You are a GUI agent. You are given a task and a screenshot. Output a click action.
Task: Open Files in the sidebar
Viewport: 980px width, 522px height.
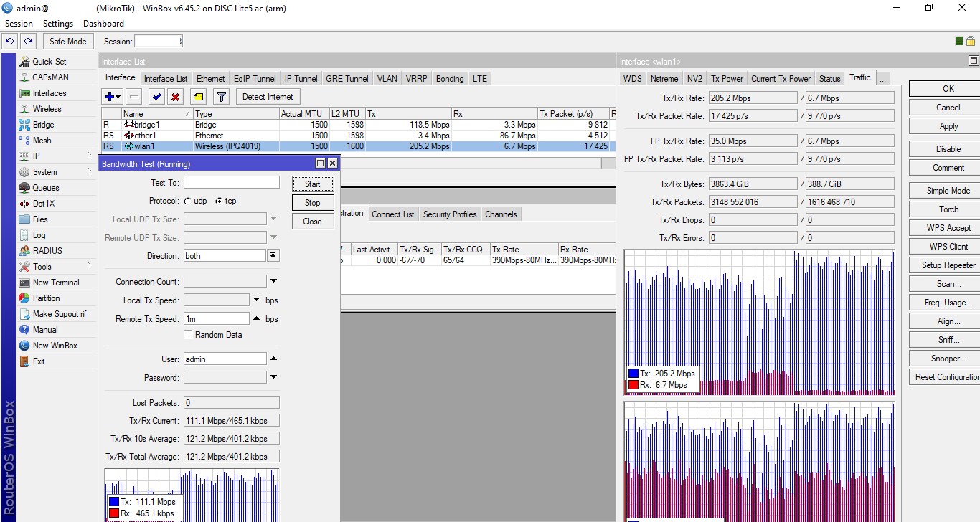[40, 219]
